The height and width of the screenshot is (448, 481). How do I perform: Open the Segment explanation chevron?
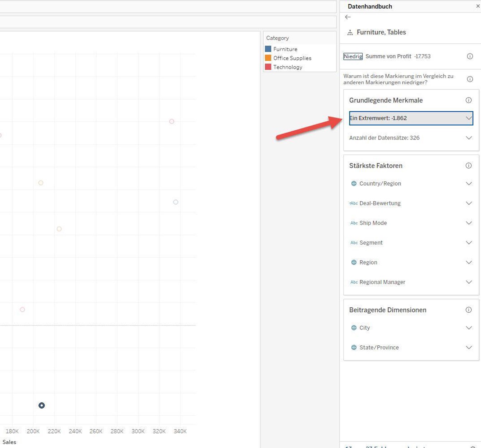(x=468, y=243)
